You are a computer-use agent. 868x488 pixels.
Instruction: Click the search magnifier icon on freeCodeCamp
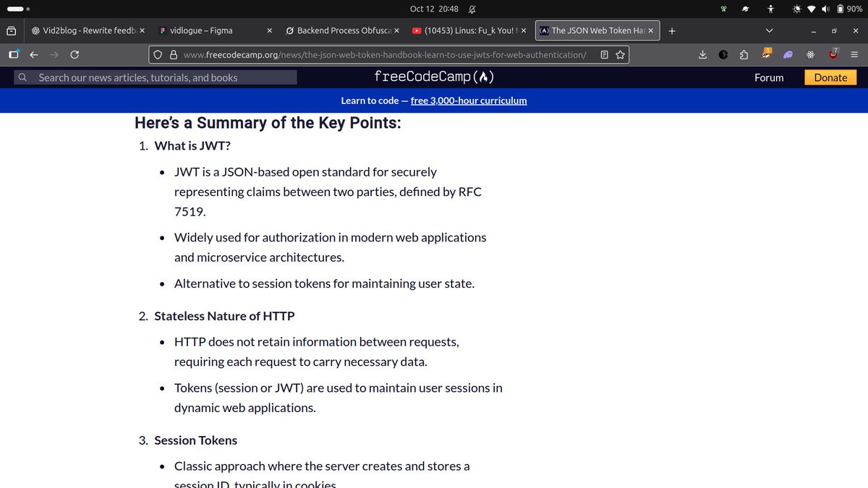point(23,77)
